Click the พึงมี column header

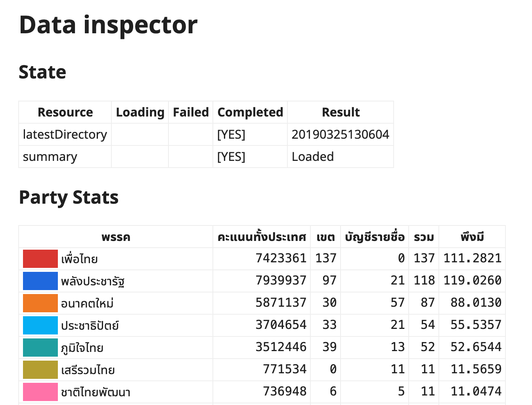click(472, 237)
